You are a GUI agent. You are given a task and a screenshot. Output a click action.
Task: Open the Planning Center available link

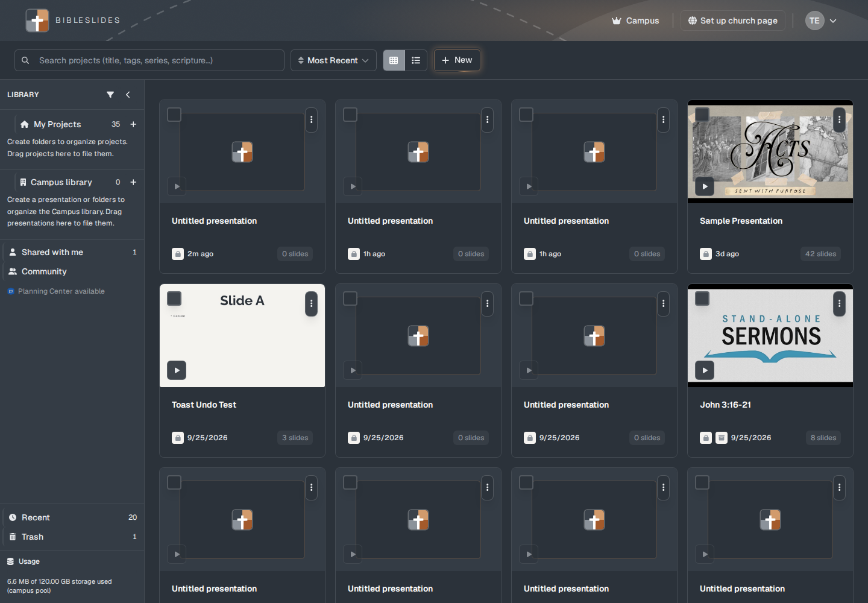(x=56, y=291)
